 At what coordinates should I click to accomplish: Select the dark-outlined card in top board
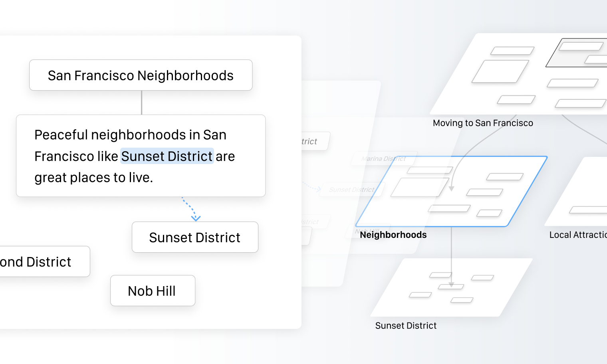coord(577,53)
